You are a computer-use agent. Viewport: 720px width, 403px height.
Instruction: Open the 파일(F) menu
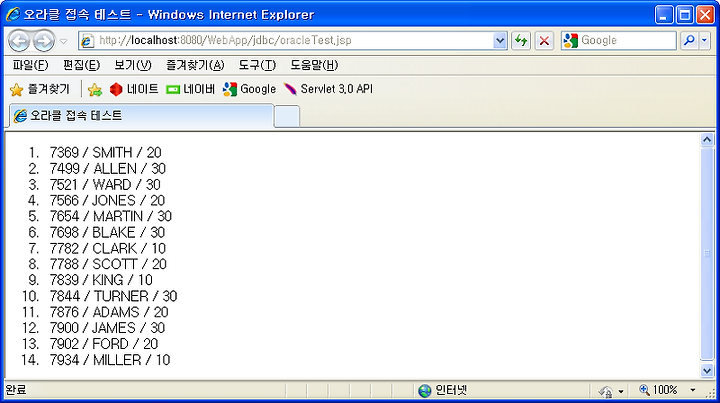click(30, 65)
